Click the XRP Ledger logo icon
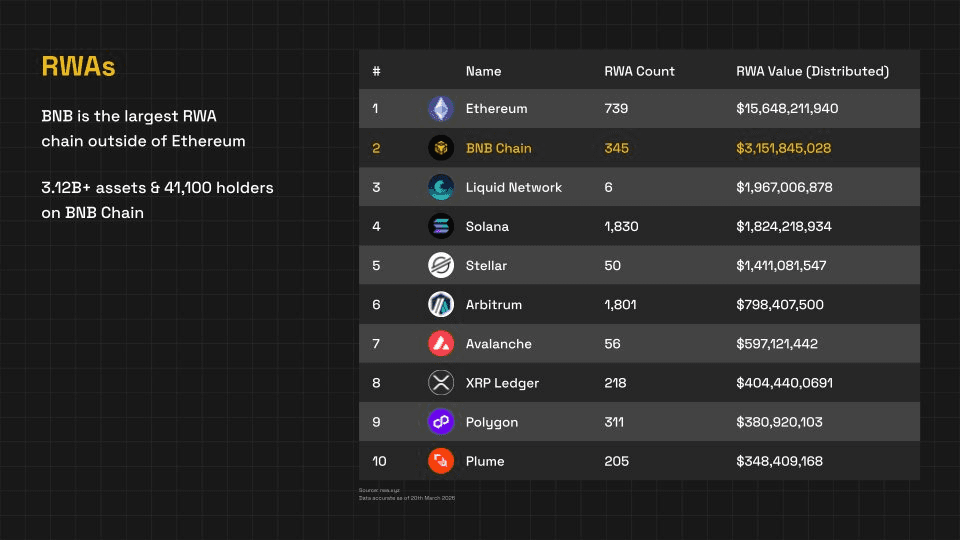This screenshot has width=960, height=540. (441, 382)
